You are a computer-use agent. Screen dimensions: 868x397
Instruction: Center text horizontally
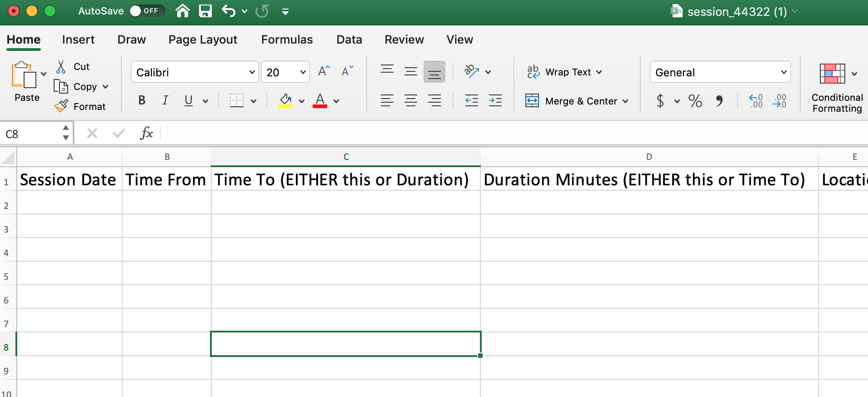click(411, 100)
